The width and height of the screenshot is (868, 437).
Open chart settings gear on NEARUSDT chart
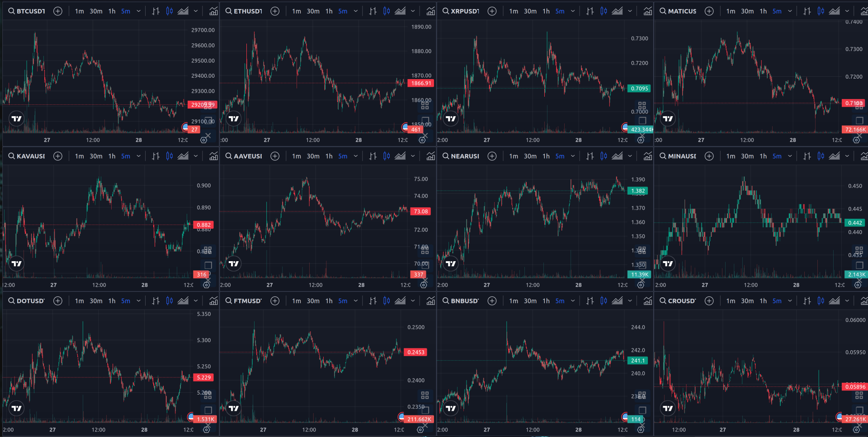pyautogui.click(x=641, y=285)
